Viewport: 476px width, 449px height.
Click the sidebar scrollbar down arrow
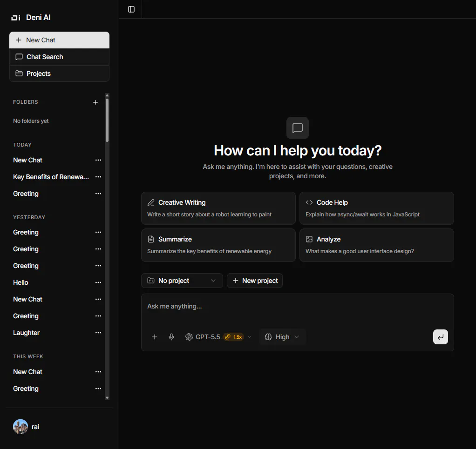107,398
